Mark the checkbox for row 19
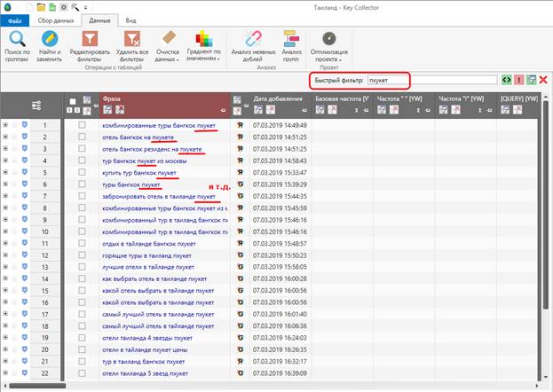 pos(82,338)
